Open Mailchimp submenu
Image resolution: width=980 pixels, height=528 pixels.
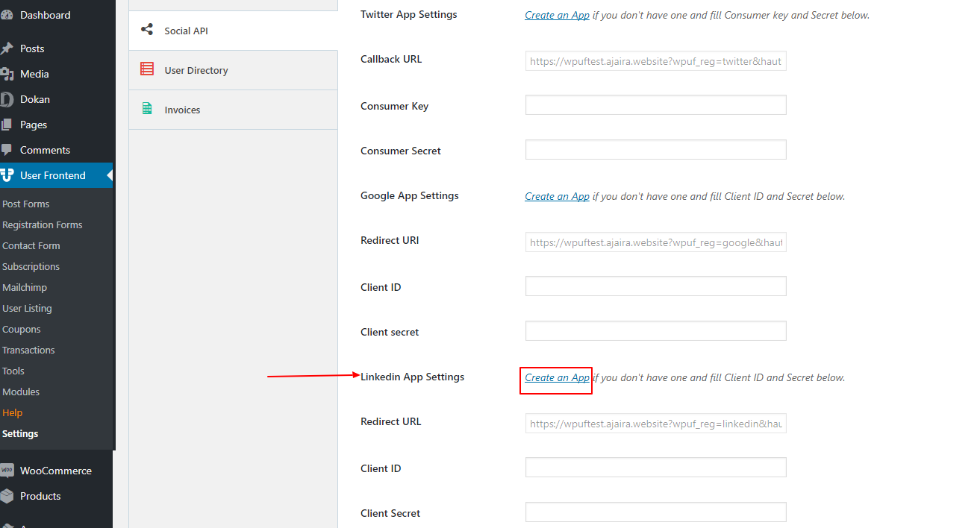click(25, 287)
